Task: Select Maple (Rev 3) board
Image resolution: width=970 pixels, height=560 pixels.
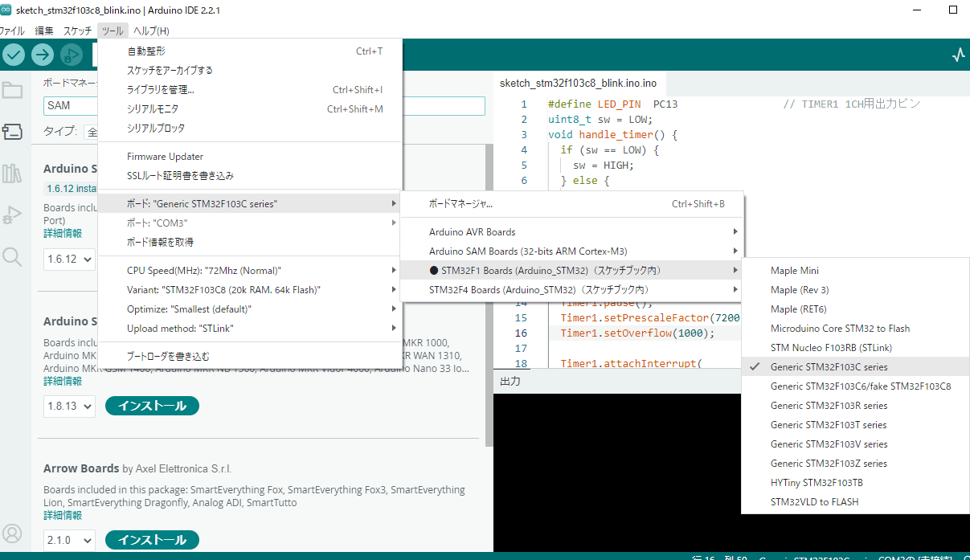Action: click(855, 290)
